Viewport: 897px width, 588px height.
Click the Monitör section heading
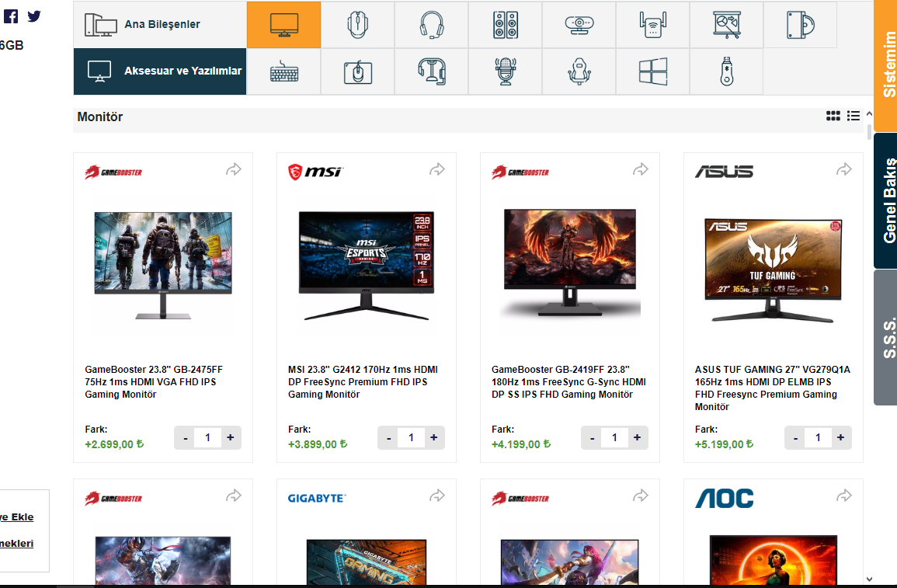100,117
